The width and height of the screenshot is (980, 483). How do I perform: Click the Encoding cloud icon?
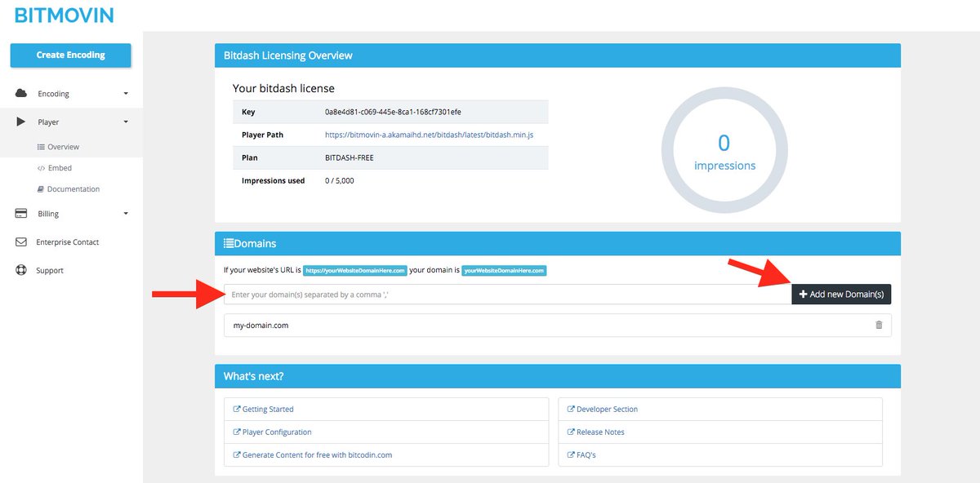(x=21, y=93)
